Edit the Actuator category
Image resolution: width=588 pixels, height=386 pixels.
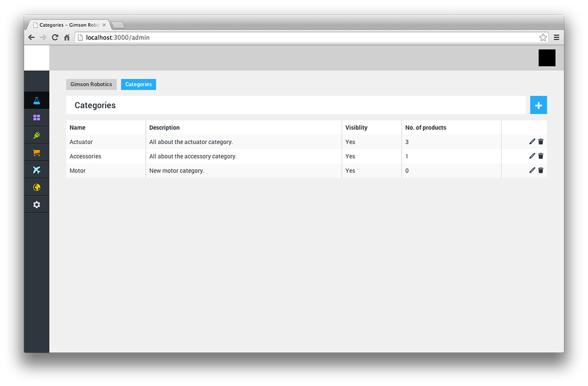coord(532,141)
